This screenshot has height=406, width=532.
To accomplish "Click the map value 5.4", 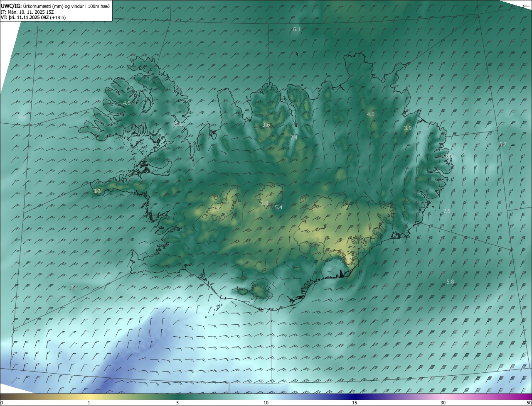I will click(x=278, y=207).
